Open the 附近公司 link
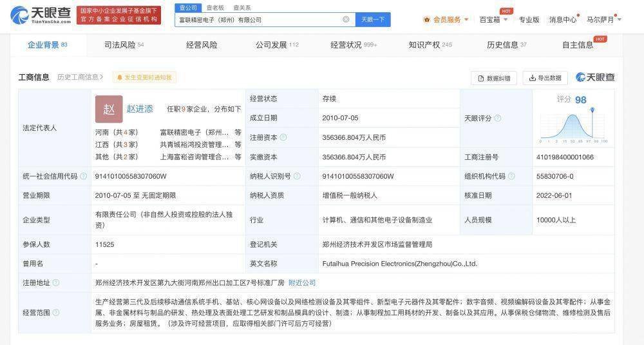The width and height of the screenshot is (644, 345). (302, 282)
